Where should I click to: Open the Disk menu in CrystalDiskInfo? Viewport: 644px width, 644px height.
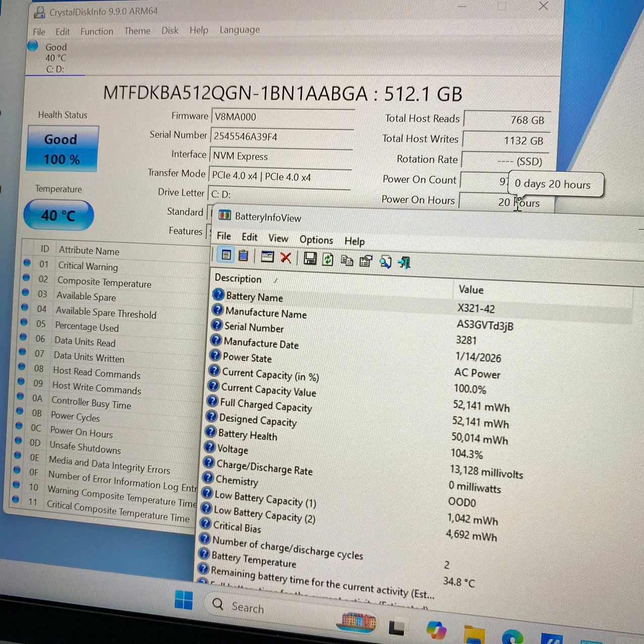point(170,30)
